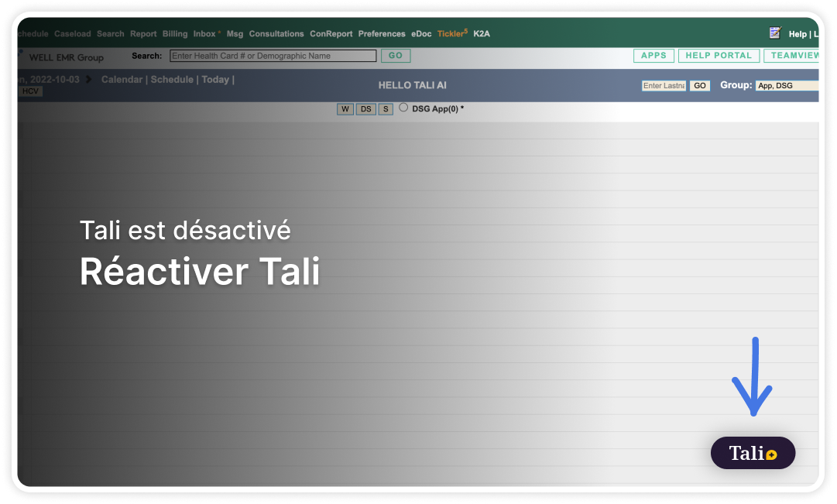Viewport: 837px width, 504px height.
Task: Click the notepad scratch icon
Action: 775,33
